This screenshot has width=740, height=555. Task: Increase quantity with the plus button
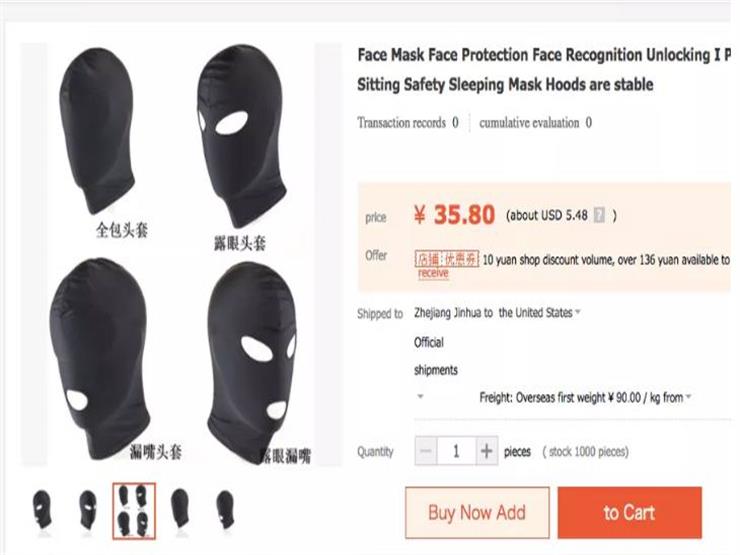click(486, 451)
